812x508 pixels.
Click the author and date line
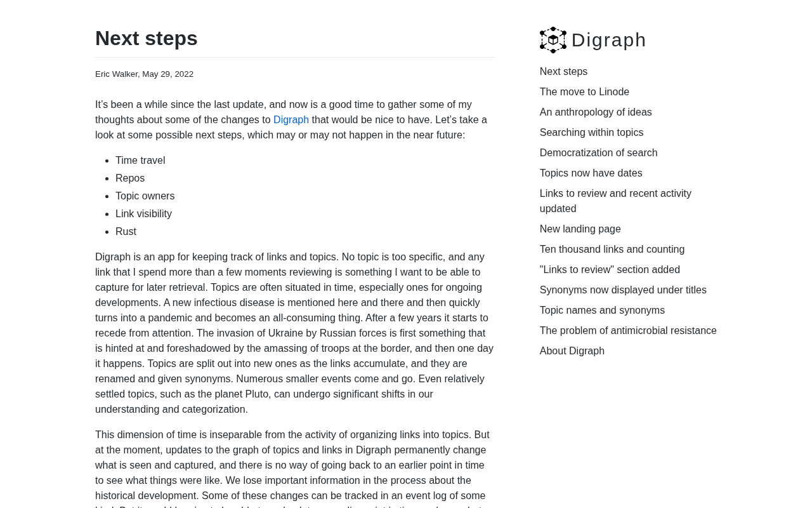click(144, 74)
